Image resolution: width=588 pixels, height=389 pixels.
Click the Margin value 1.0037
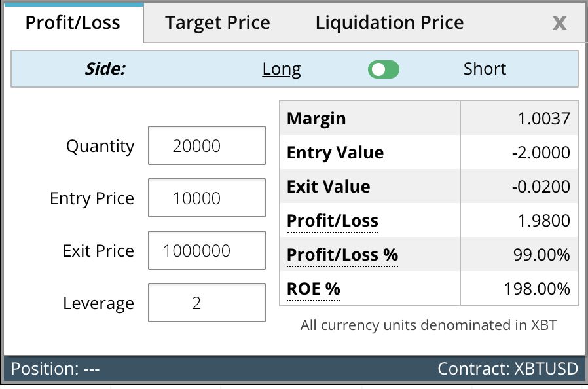point(543,119)
